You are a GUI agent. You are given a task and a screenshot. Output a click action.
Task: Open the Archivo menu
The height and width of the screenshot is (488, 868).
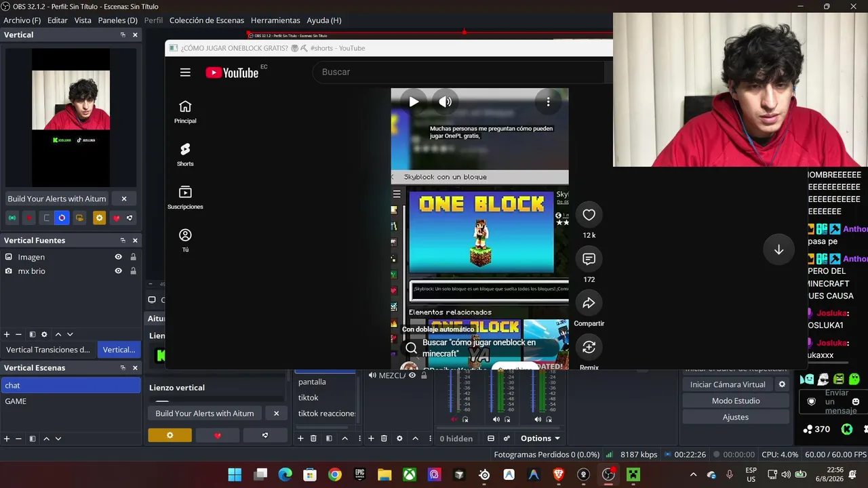click(x=22, y=20)
